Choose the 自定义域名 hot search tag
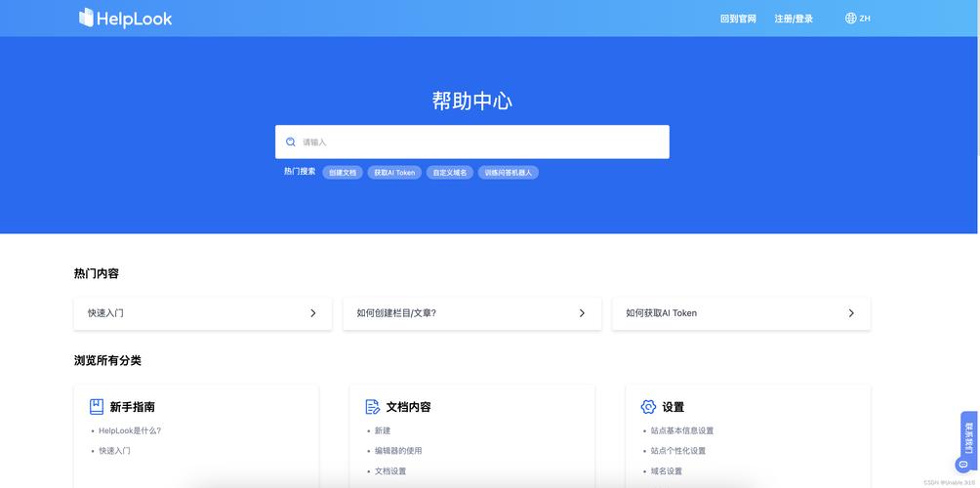Viewport: 980px width, 488px height. pyautogui.click(x=450, y=173)
